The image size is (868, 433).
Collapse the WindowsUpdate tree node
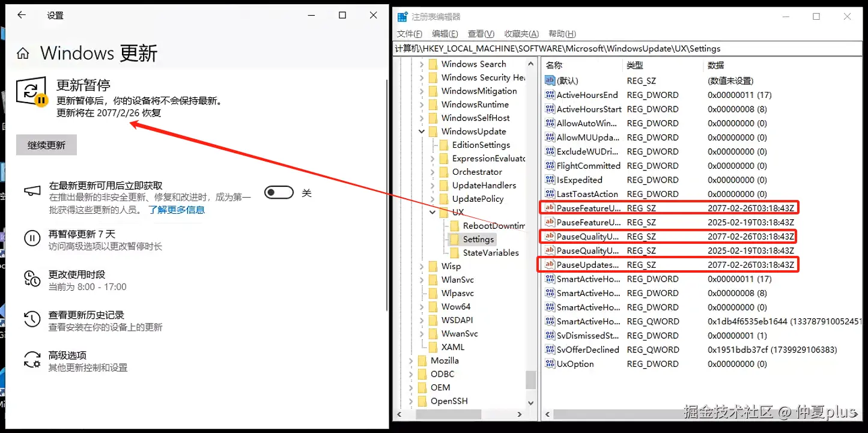click(422, 132)
